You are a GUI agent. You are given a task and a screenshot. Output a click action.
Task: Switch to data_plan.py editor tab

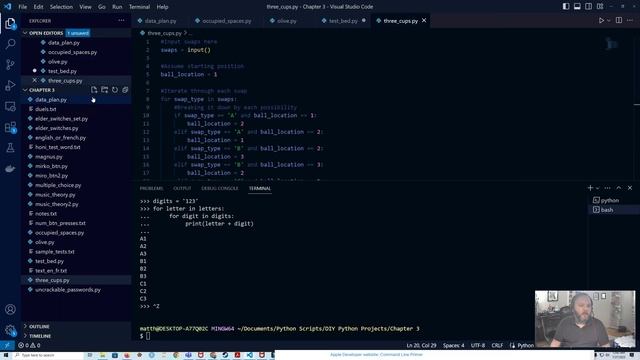click(x=160, y=21)
